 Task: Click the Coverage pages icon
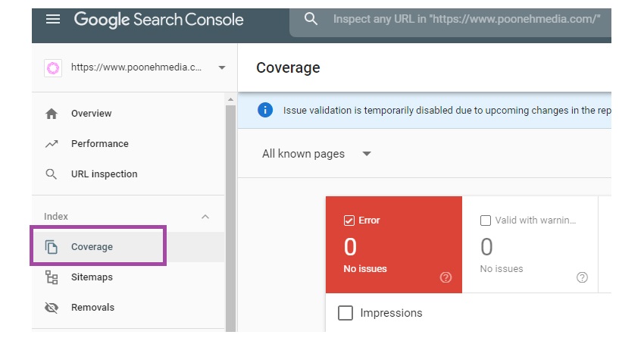(51, 247)
